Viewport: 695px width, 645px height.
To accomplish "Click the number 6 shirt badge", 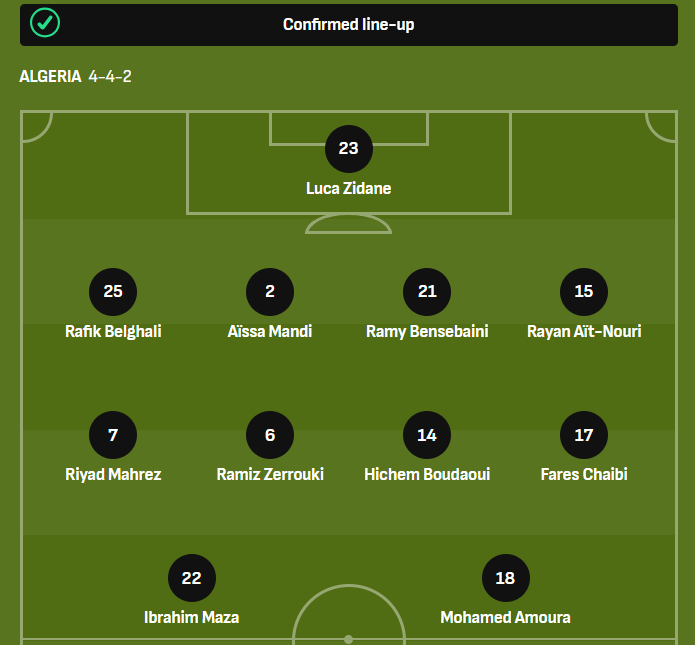I will [270, 435].
